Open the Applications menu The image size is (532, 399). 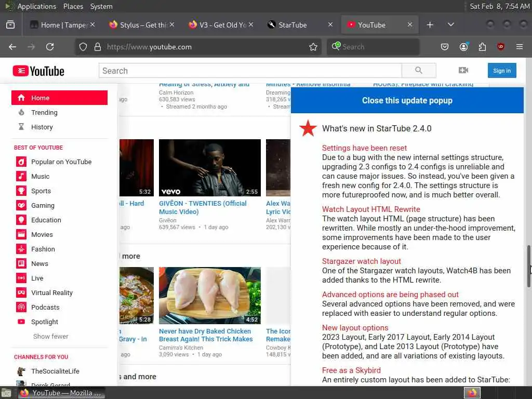pos(37,6)
